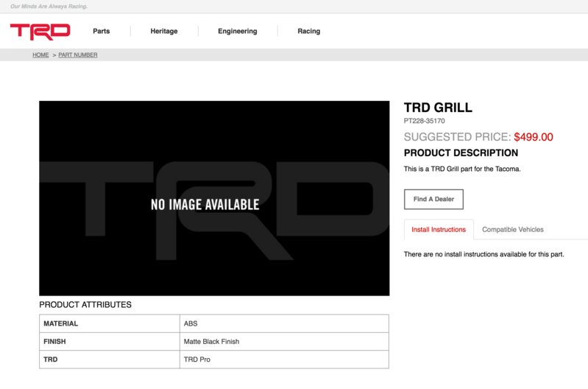588x389 pixels.
Task: Click the Find A Dealer button
Action: (433, 199)
